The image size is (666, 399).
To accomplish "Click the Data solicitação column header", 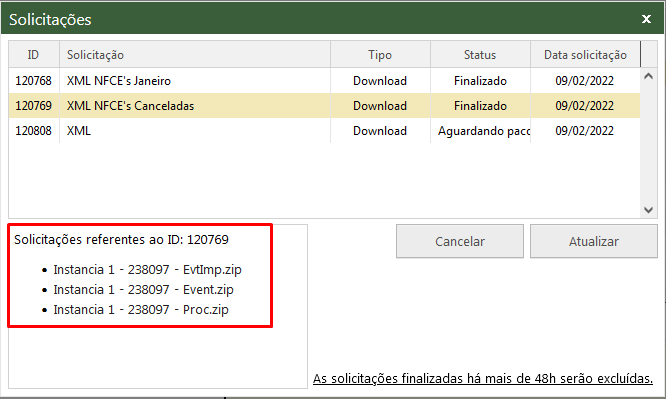I will tap(585, 55).
